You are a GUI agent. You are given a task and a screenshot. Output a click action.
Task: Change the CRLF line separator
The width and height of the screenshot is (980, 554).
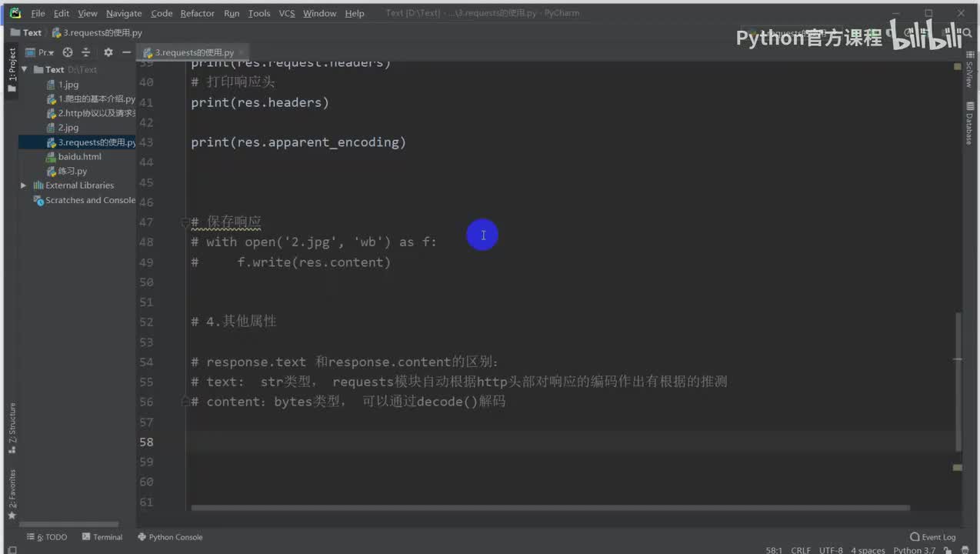pyautogui.click(x=800, y=550)
